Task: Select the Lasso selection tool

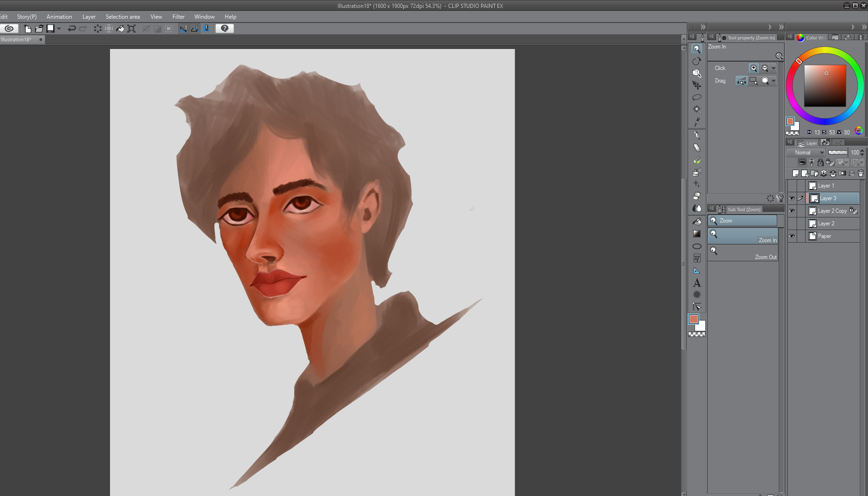Action: (x=696, y=97)
